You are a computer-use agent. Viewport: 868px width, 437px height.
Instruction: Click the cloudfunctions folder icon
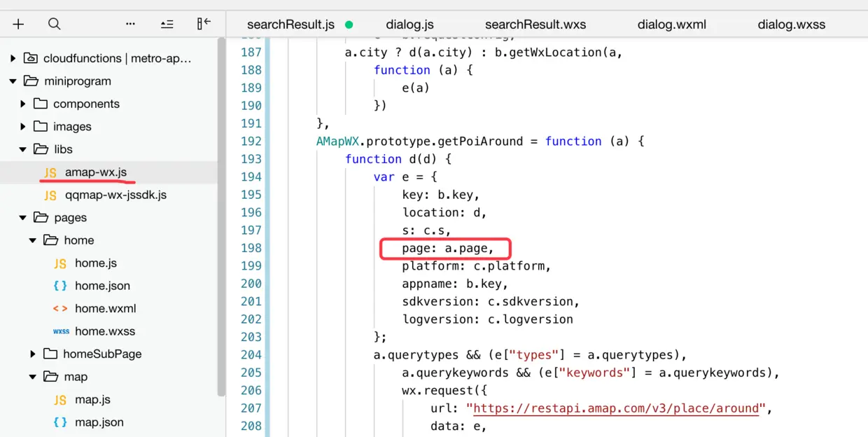click(31, 58)
